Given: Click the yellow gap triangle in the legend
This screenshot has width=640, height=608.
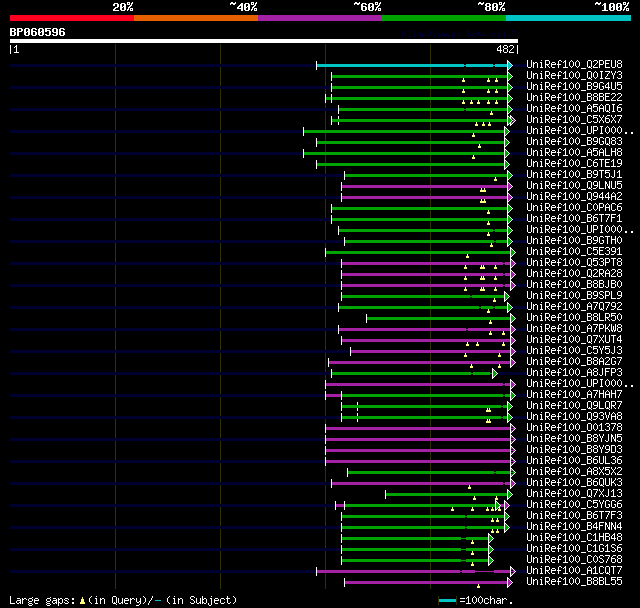Looking at the screenshot, I should click(82, 600).
